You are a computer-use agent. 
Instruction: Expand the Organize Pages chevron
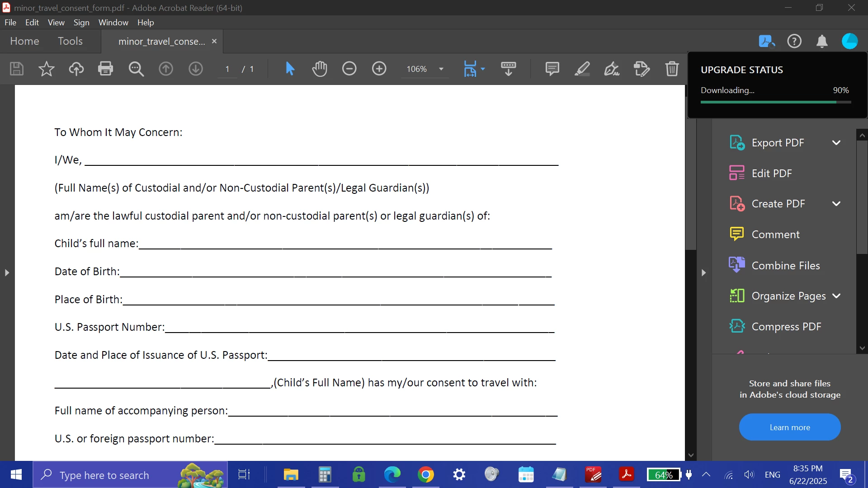[x=836, y=296]
